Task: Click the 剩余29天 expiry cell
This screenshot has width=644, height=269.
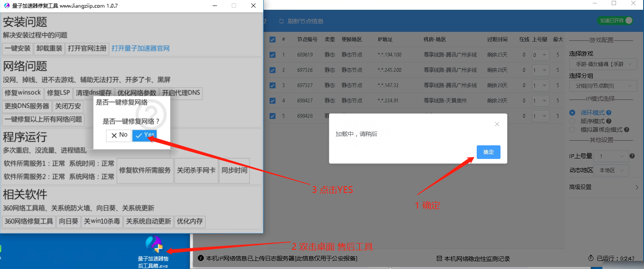Action: (x=497, y=101)
